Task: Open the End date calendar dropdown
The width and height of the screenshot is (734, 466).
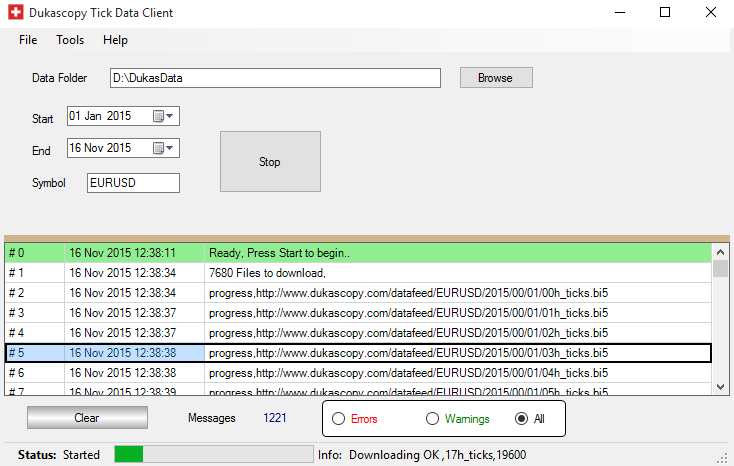Action: pos(164,148)
